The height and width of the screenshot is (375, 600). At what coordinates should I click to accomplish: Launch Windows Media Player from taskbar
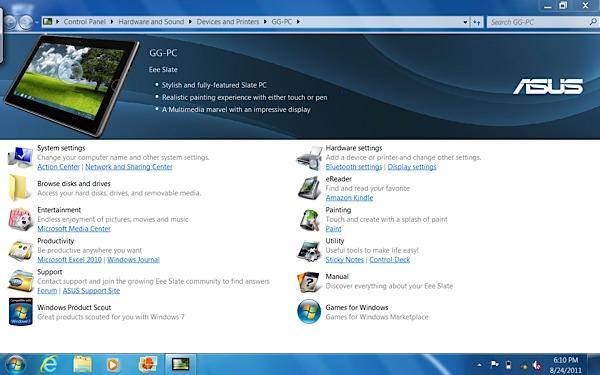pyautogui.click(x=112, y=365)
